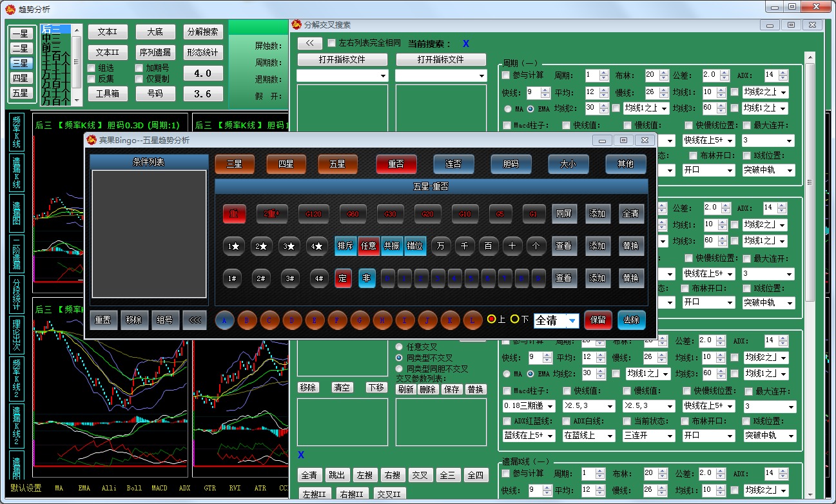The height and width of the screenshot is (504, 836).
Task: Select 三星 in the left star list
Action: [20, 63]
